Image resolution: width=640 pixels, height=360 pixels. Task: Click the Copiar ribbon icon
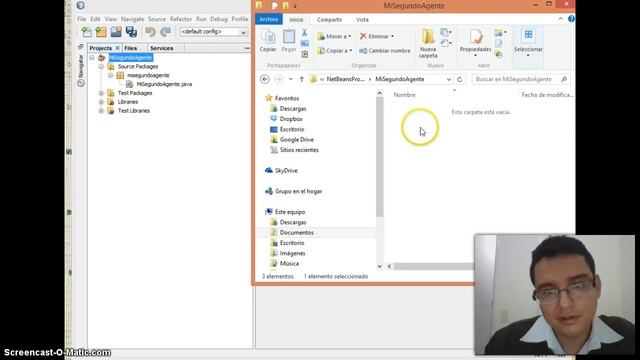point(268,41)
